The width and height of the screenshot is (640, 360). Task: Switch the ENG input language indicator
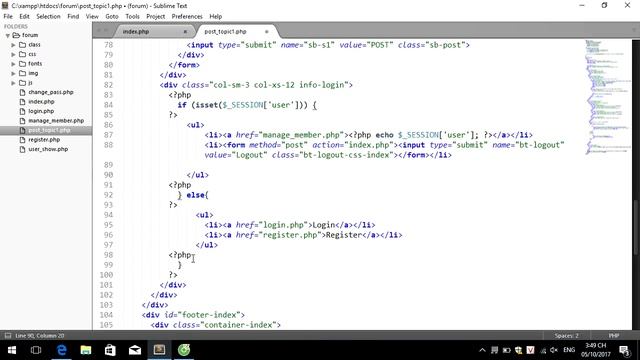569,350
